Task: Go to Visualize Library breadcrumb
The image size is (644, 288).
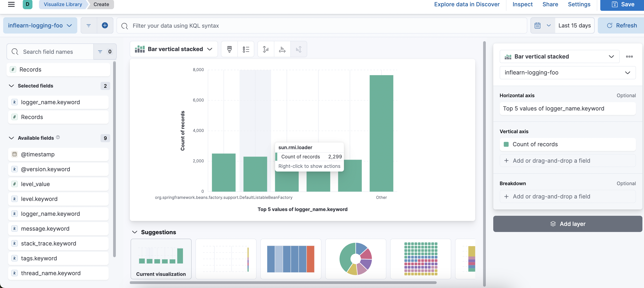Action: (63, 4)
